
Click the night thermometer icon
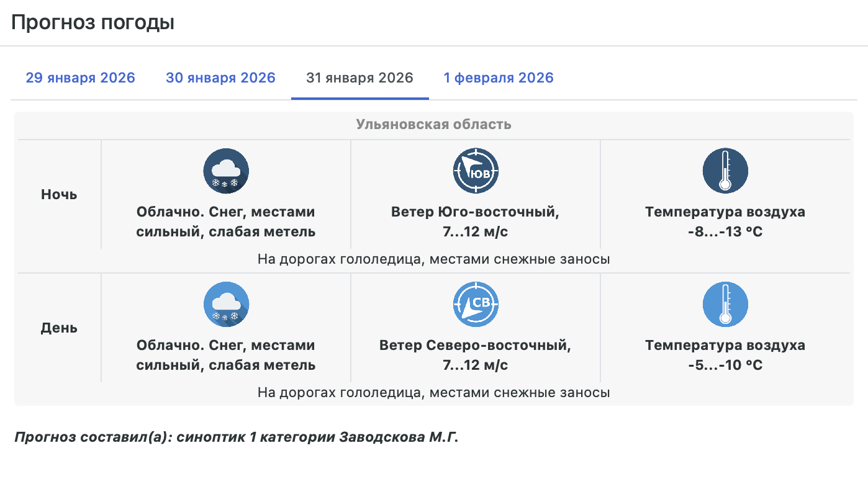(x=725, y=171)
